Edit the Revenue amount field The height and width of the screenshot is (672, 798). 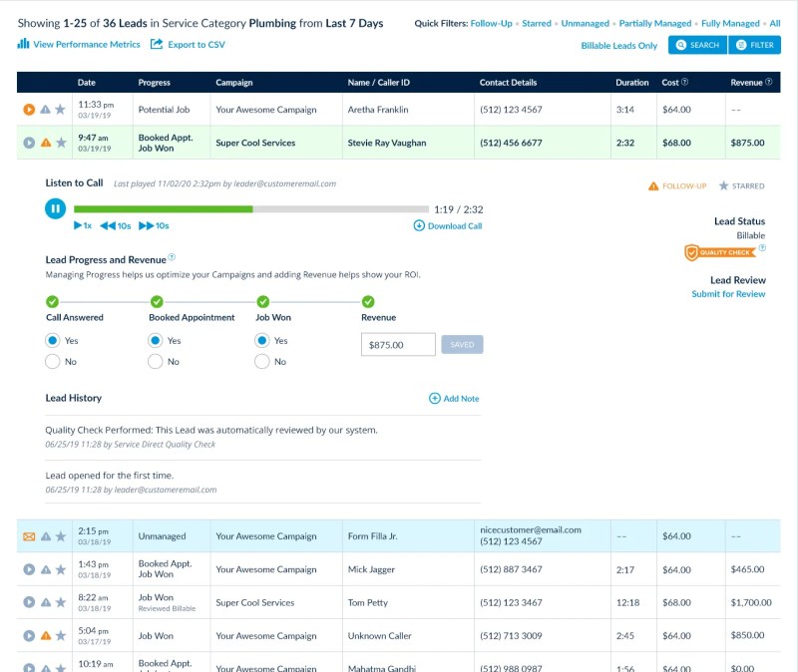[398, 344]
